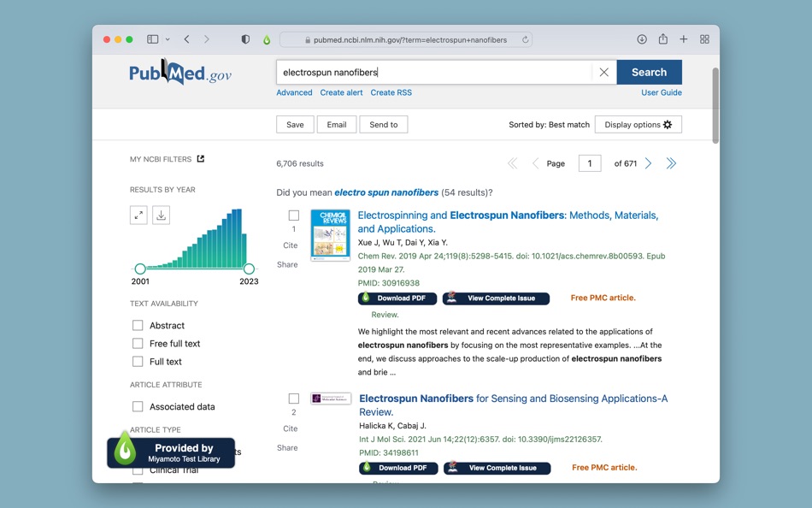Jump to last page double arrow
Viewport: 812px width, 508px height.
671,164
